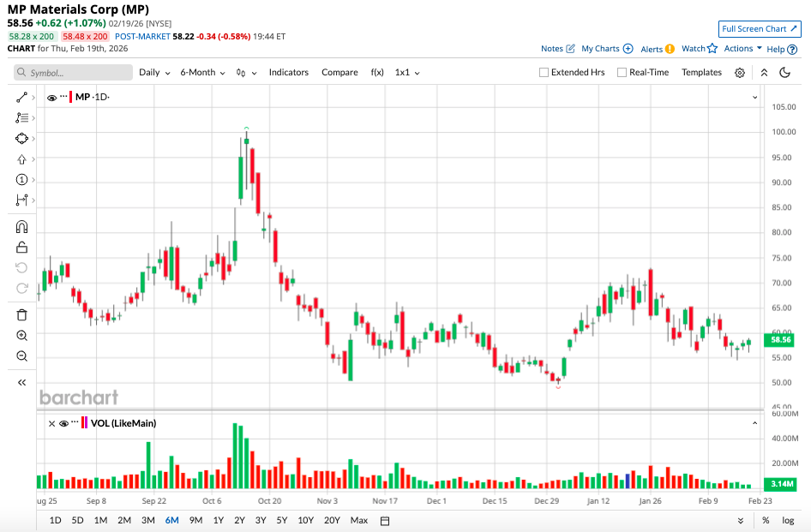Open Alerts for MP
Viewport: 811px width, 532px height.
(658, 49)
